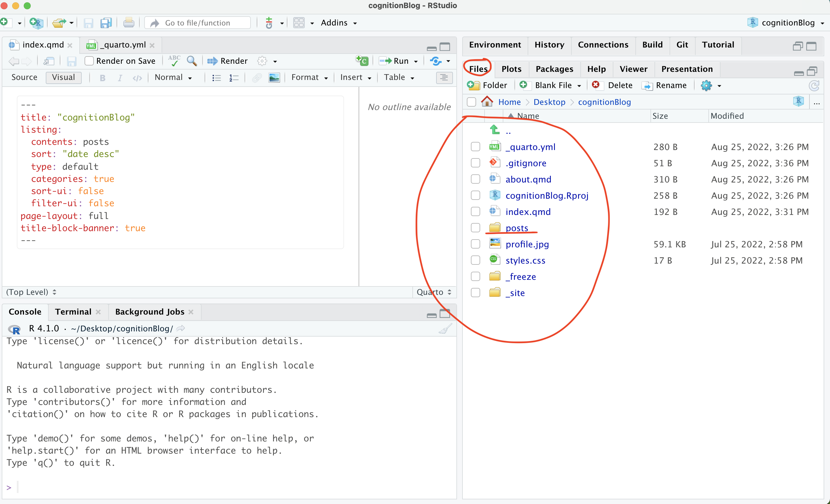
Task: Click the spell check ABC icon
Action: pyautogui.click(x=174, y=61)
